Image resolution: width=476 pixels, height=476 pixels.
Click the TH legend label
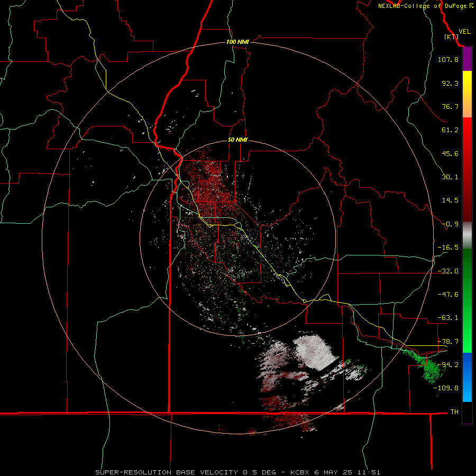454,412
